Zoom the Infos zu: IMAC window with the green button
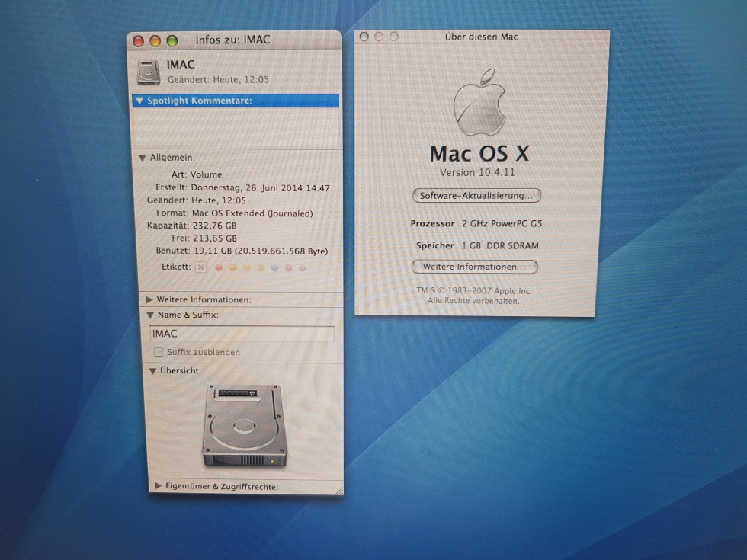 tap(172, 41)
